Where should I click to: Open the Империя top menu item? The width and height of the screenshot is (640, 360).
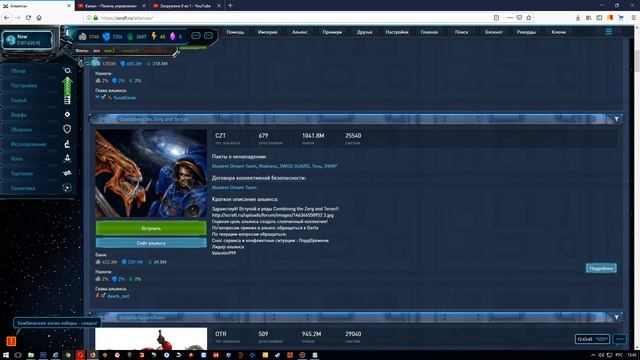pos(268,32)
